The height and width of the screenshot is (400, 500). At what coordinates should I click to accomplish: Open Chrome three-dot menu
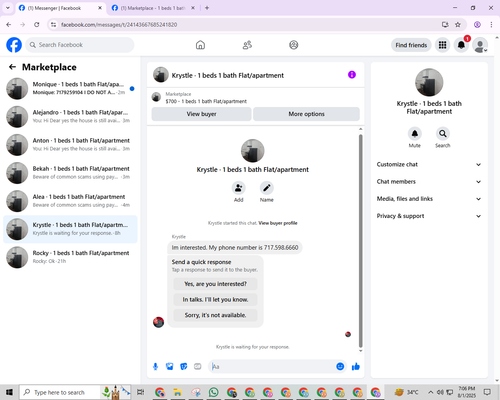(x=491, y=24)
